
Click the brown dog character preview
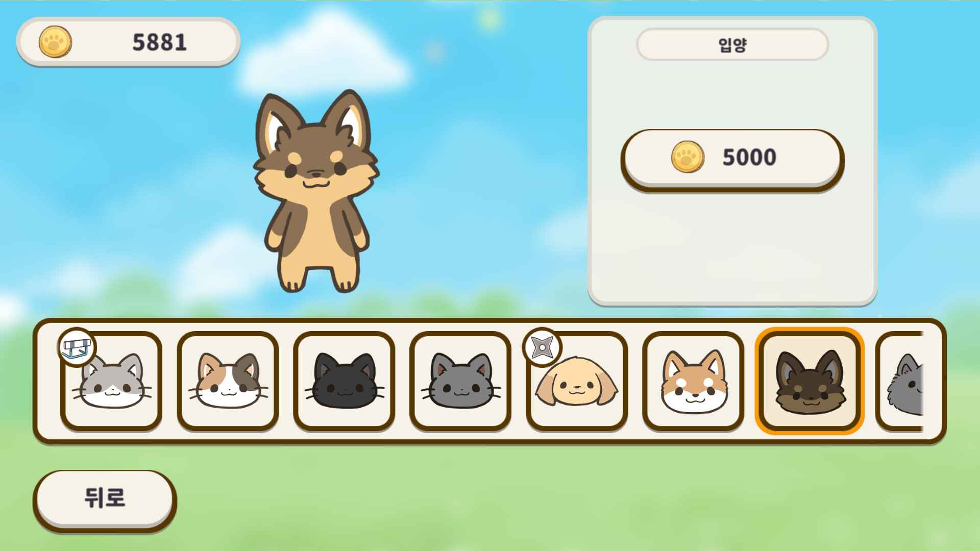pyautogui.click(x=316, y=191)
